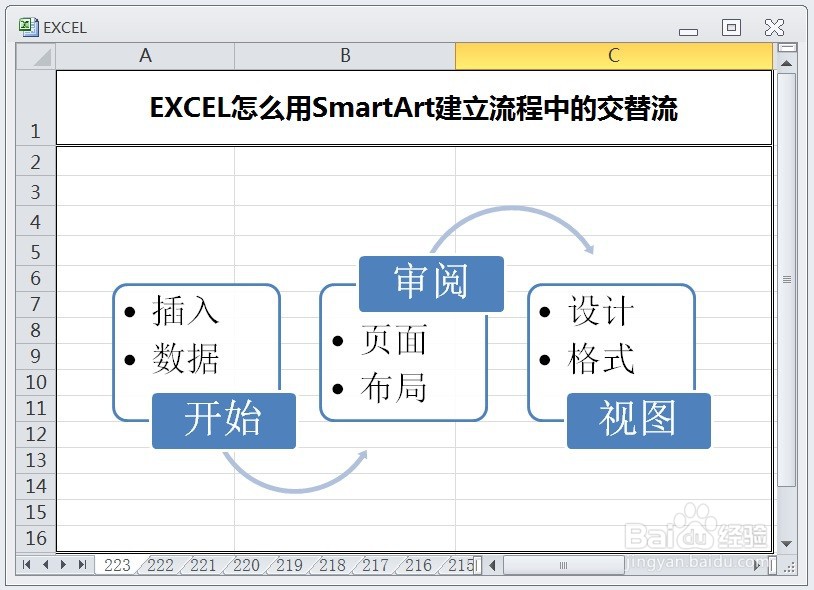
Task: Click the curved arrow below 开始 box
Action: point(295,471)
